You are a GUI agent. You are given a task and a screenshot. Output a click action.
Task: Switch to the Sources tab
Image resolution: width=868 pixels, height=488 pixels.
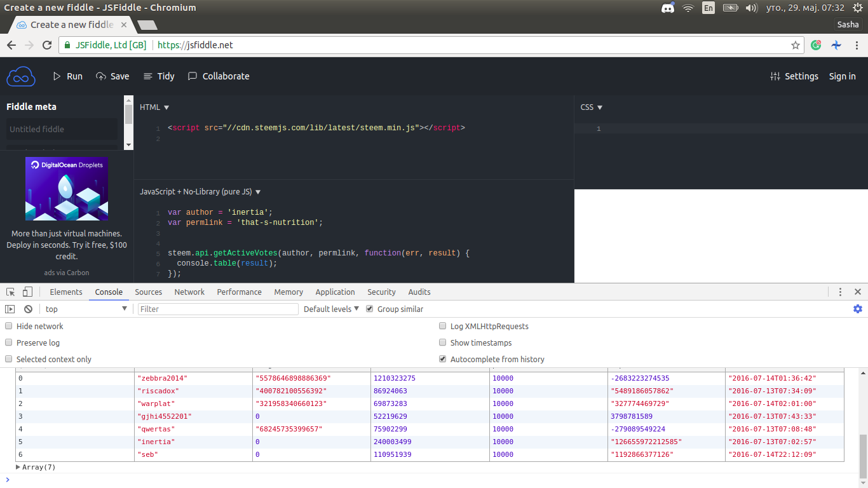(148, 292)
